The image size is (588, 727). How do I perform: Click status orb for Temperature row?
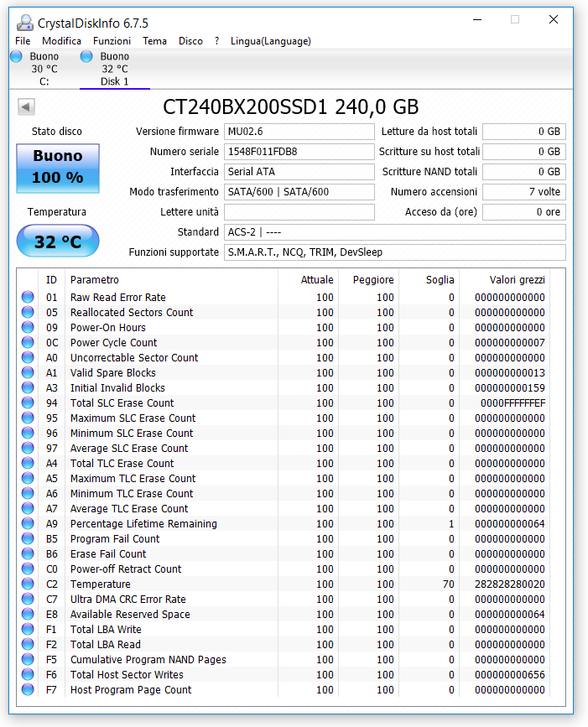click(x=28, y=584)
